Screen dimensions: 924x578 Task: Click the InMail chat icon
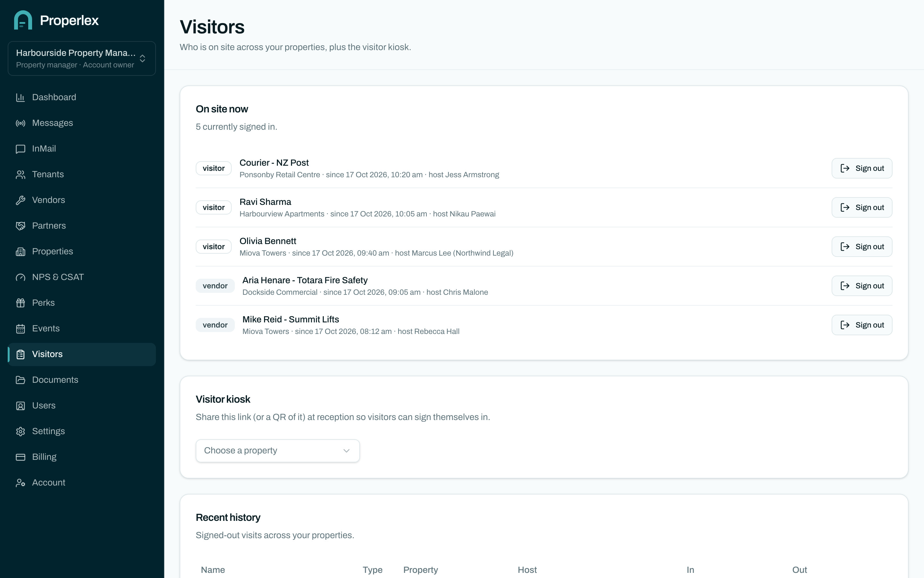[21, 149]
